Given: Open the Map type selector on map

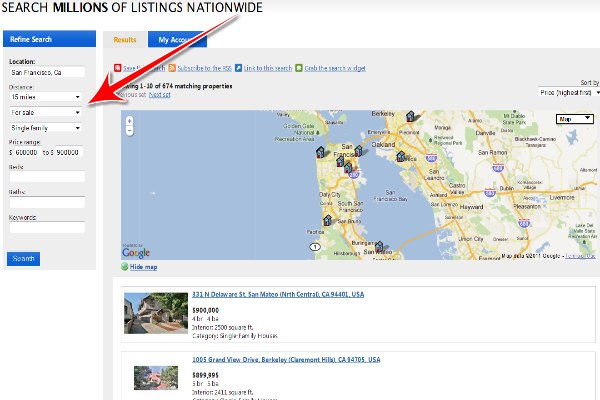Looking at the screenshot, I should (x=574, y=119).
